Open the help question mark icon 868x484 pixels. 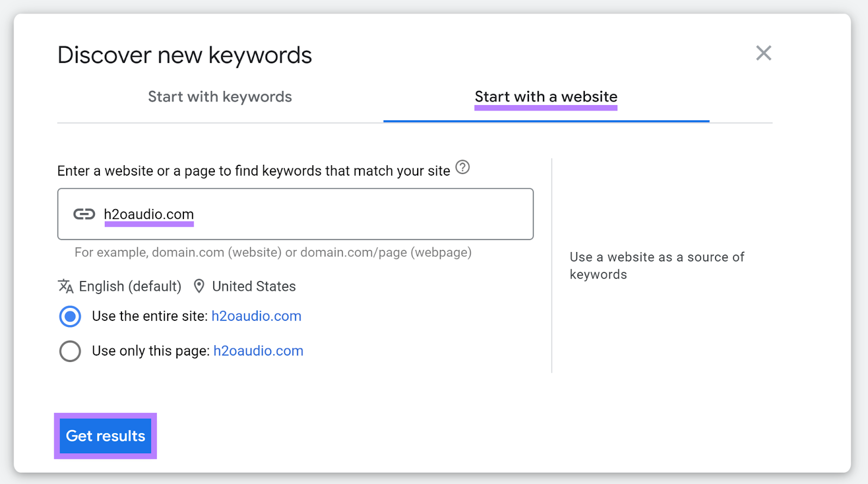pos(462,167)
